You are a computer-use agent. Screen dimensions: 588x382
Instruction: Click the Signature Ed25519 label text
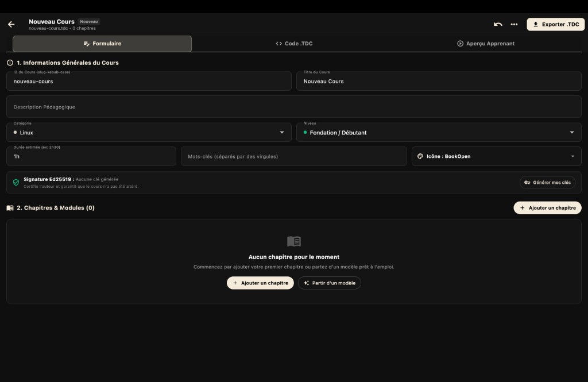pyautogui.click(x=49, y=179)
